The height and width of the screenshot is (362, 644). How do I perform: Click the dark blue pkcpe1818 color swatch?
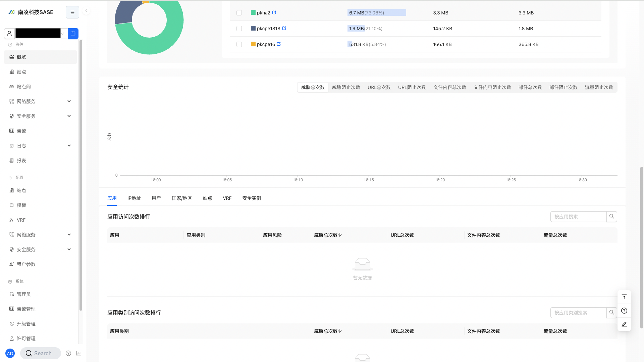[x=253, y=28]
